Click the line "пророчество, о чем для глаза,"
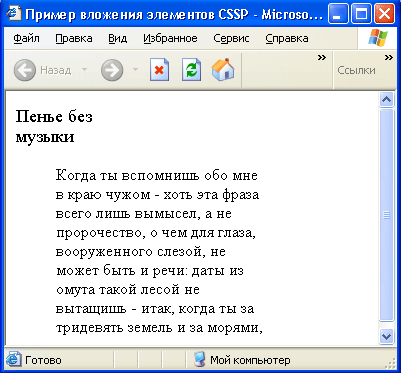 156,233
